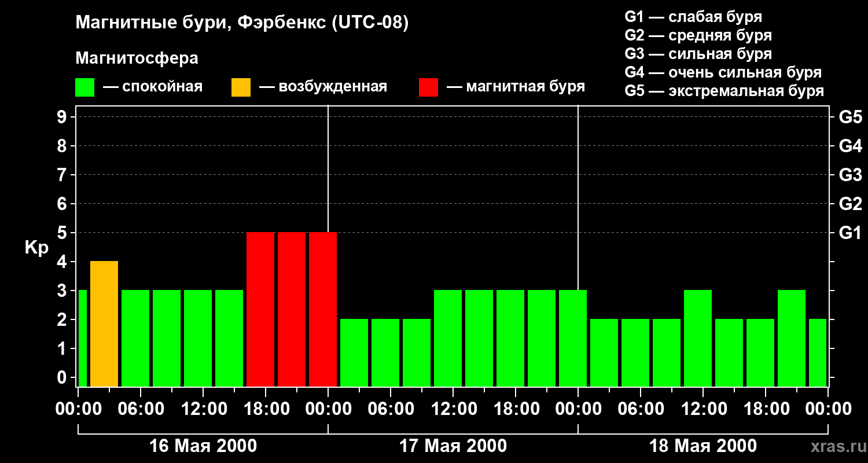Click the '18 Мая 2000' date label
This screenshot has width=868, height=463.
[703, 446]
